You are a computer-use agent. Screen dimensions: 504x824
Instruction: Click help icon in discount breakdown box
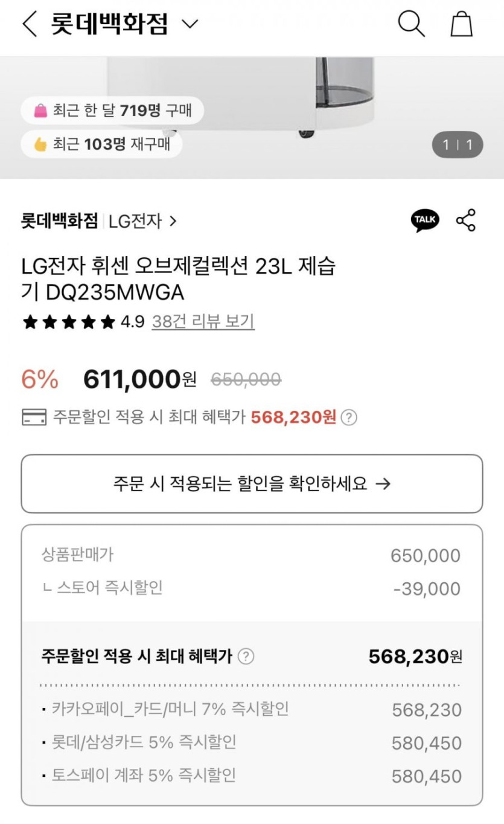click(246, 657)
